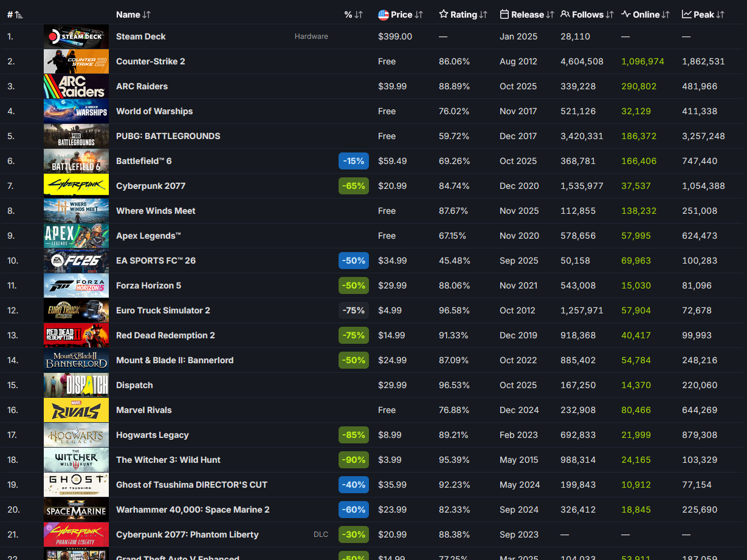
Task: Click the -65% discount badge
Action: 354,186
